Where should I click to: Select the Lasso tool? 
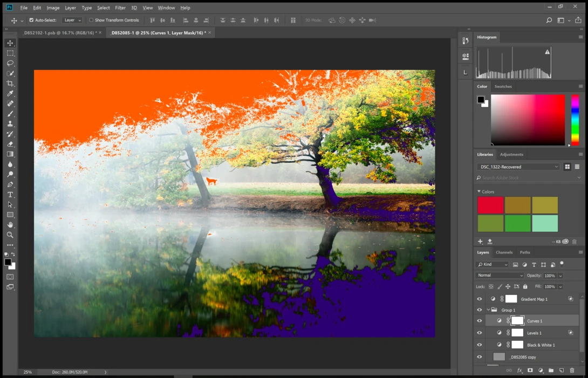coord(10,64)
